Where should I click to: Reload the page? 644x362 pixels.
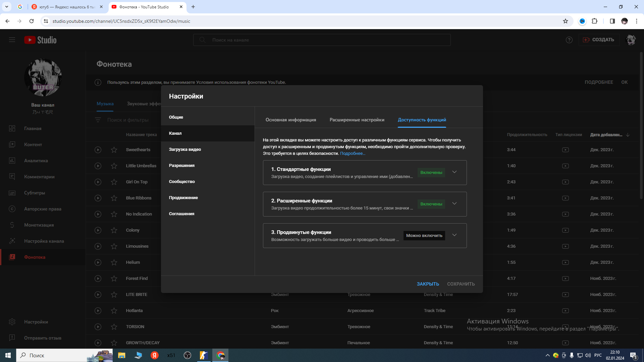point(32,21)
